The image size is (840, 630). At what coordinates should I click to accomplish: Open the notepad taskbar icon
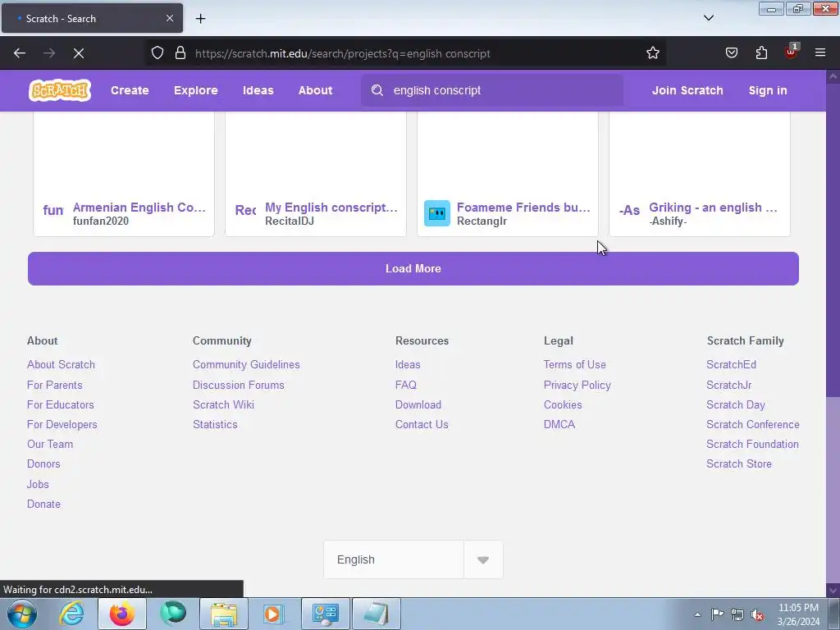(376, 614)
